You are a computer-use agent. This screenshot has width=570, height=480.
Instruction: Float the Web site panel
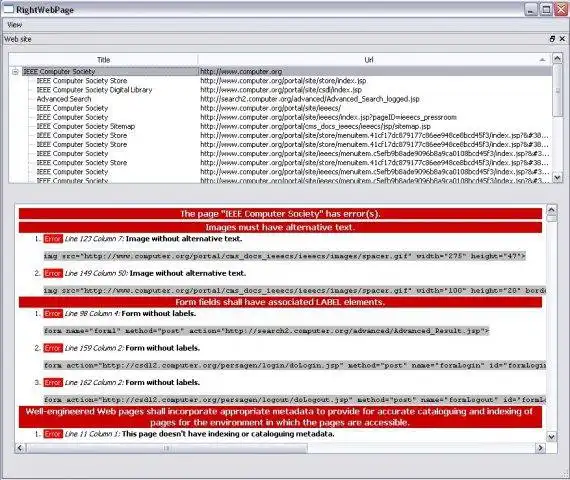pos(553,39)
